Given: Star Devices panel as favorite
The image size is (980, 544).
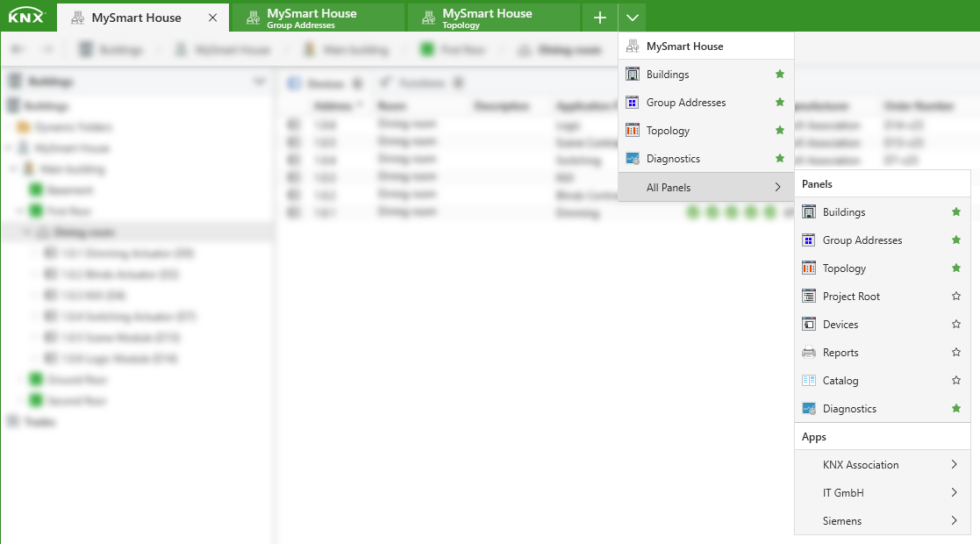Looking at the screenshot, I should coord(955,325).
